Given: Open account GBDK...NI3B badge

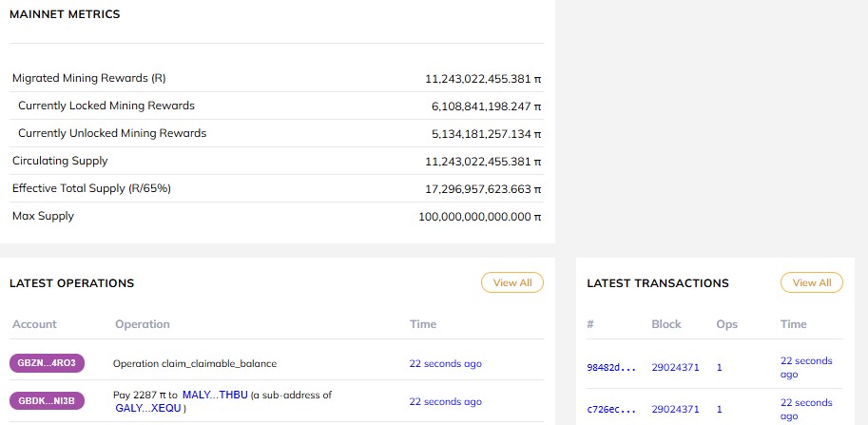Looking at the screenshot, I should pyautogui.click(x=47, y=401).
